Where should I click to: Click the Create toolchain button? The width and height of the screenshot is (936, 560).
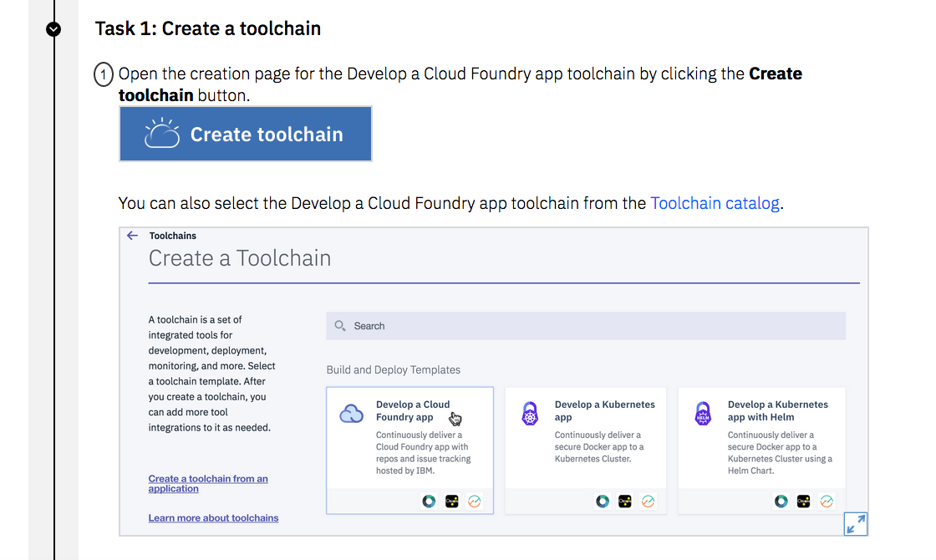(246, 134)
